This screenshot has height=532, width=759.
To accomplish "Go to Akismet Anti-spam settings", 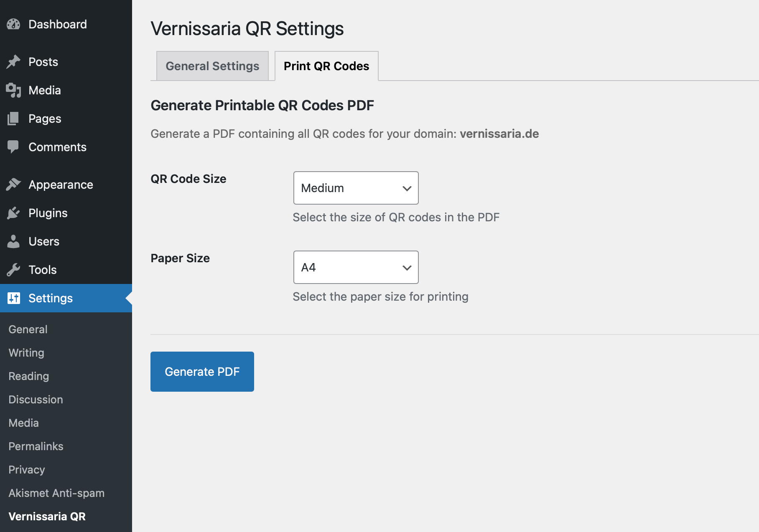I will pyautogui.click(x=56, y=493).
